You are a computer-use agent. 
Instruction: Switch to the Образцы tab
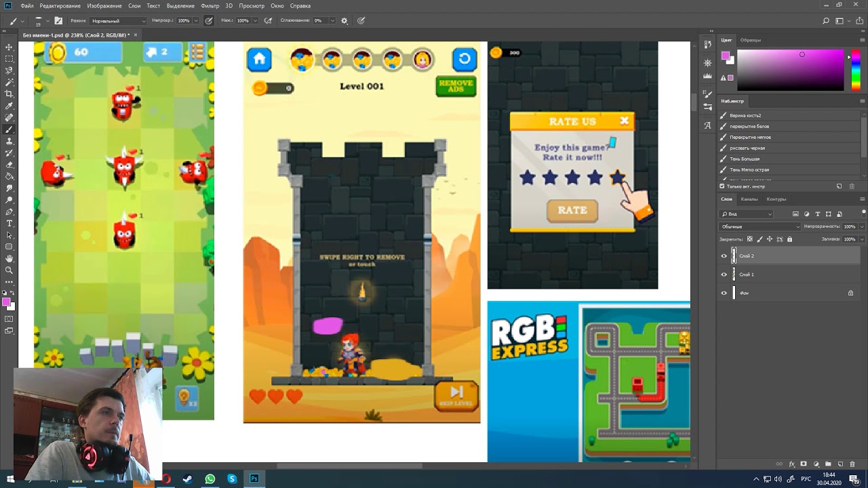click(x=751, y=40)
